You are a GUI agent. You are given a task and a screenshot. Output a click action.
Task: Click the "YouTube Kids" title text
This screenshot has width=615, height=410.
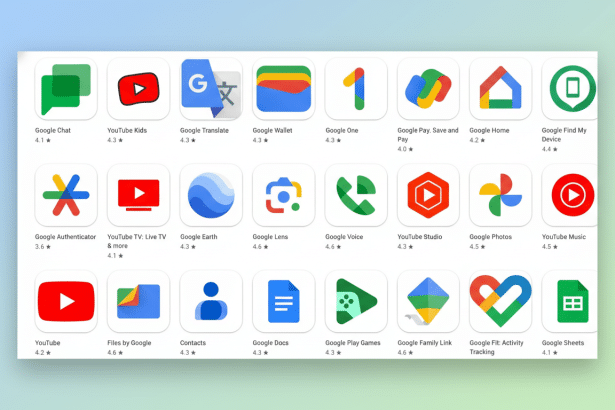pyautogui.click(x=127, y=130)
